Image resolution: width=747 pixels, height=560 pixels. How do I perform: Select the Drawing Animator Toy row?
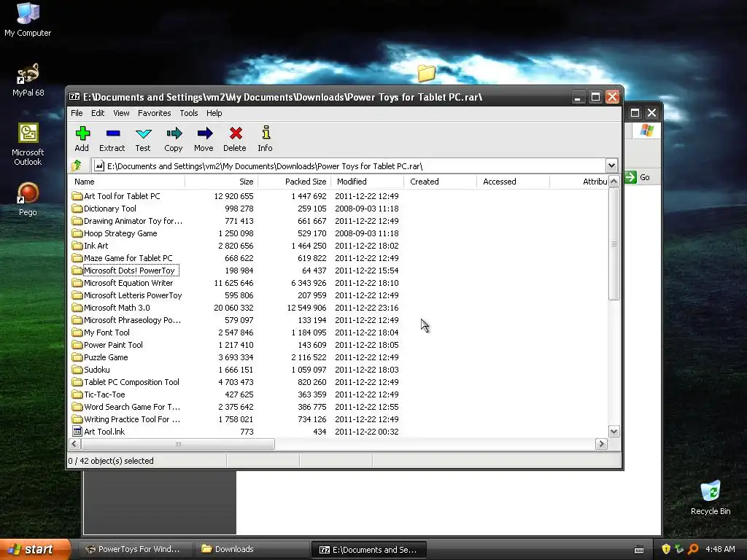338,220
